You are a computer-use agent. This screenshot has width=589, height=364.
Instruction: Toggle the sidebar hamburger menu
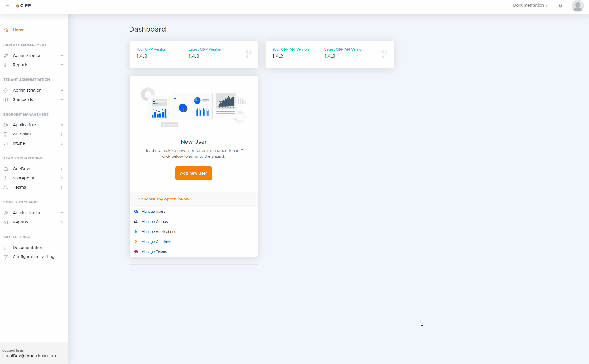tap(7, 5)
